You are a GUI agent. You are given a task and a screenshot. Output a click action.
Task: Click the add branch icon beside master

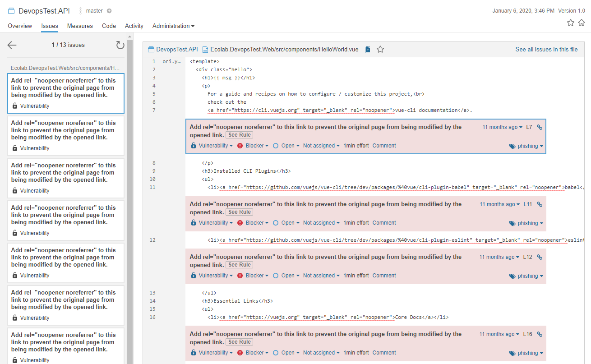click(109, 11)
